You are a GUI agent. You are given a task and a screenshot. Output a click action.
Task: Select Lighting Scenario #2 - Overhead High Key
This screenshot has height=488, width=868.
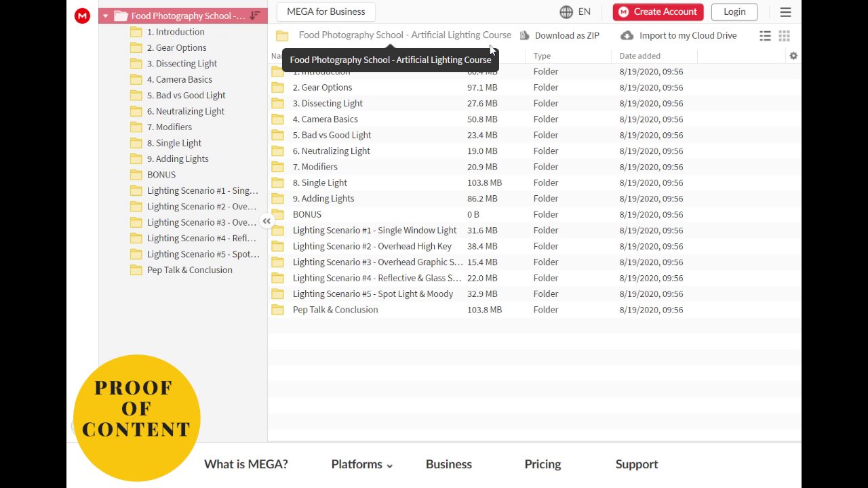point(372,246)
